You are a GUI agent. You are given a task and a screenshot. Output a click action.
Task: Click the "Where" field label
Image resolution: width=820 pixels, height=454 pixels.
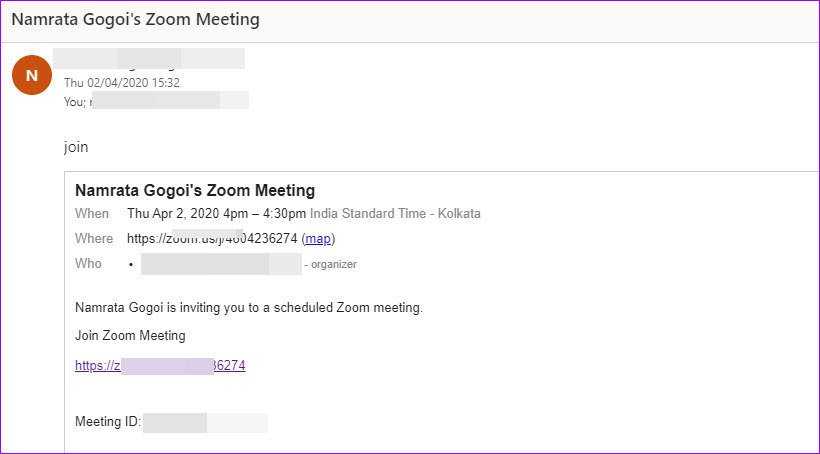pos(94,239)
